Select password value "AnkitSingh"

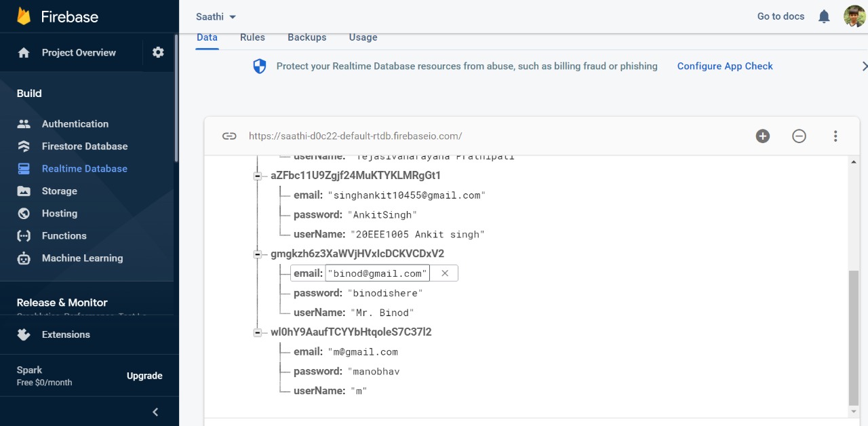[x=383, y=215]
